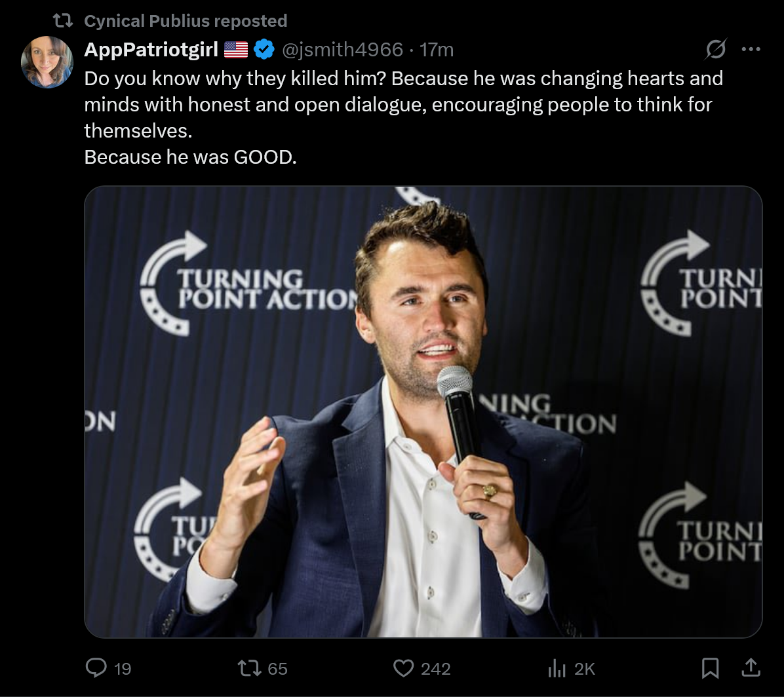Screen dimensions: 784x697
Task: Click the AppPatriotgirl profile avatar
Action: point(47,62)
